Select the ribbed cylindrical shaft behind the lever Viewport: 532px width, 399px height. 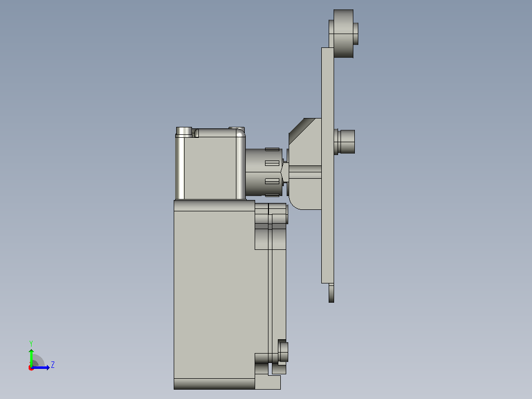264,172
